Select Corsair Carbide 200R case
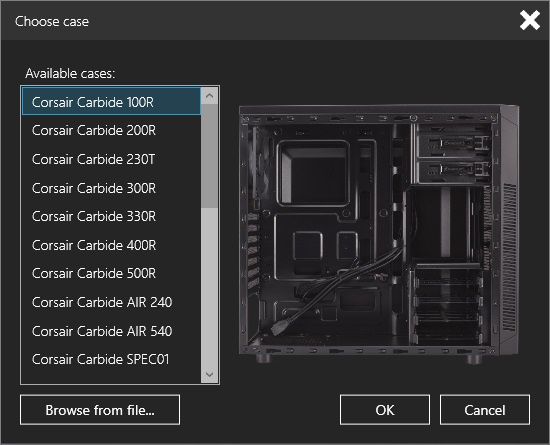 pyautogui.click(x=111, y=130)
